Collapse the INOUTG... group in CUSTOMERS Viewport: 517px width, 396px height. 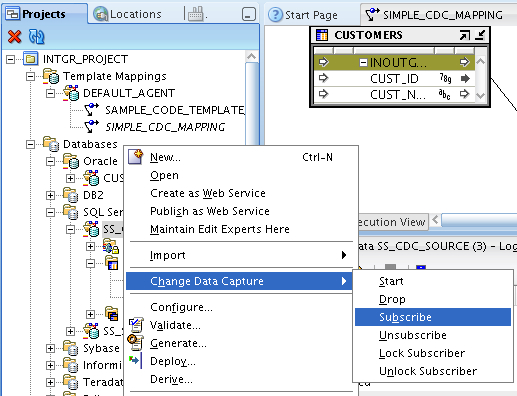(x=363, y=62)
